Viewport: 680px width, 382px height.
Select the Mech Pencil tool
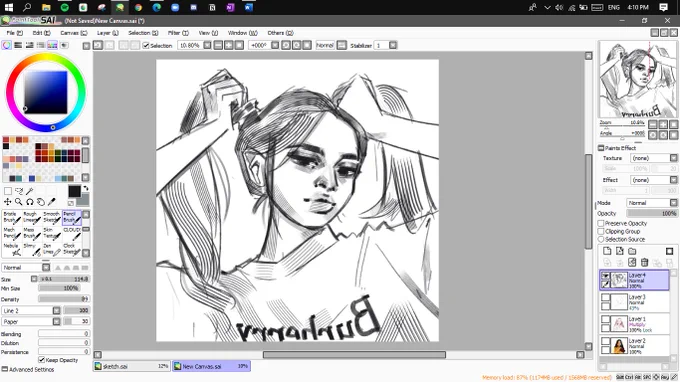click(12, 233)
